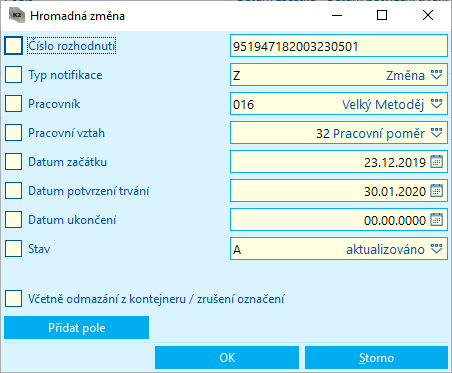Open calendar for Datum ukončení

pos(436,220)
